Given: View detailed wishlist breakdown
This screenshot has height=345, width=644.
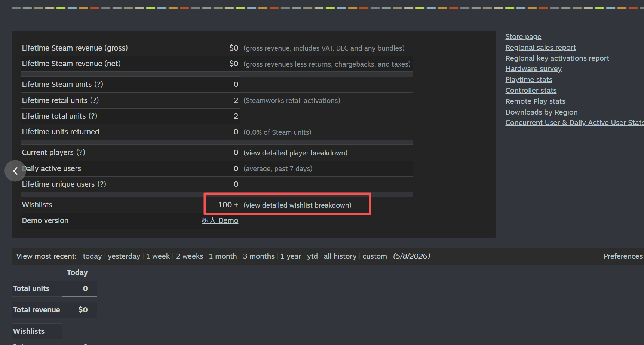Looking at the screenshot, I should click(x=297, y=205).
